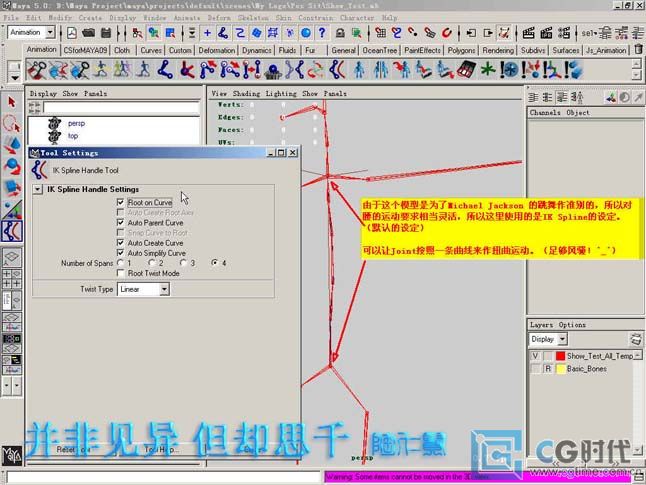Screen dimensions: 646x485
Task: Choose the Lasso select tool
Action: point(12,123)
